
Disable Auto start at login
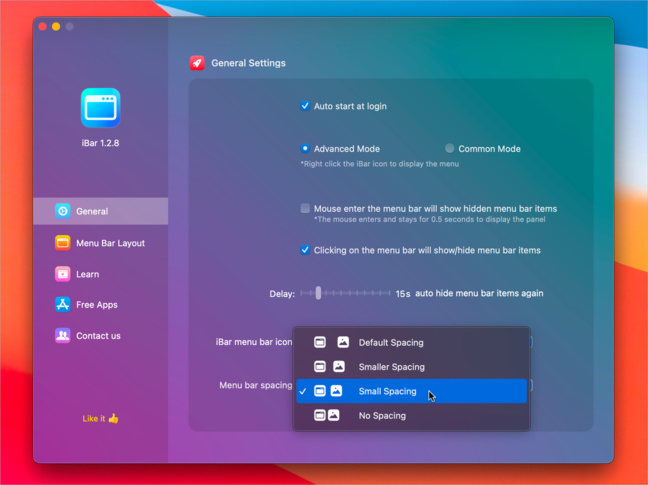[x=305, y=106]
